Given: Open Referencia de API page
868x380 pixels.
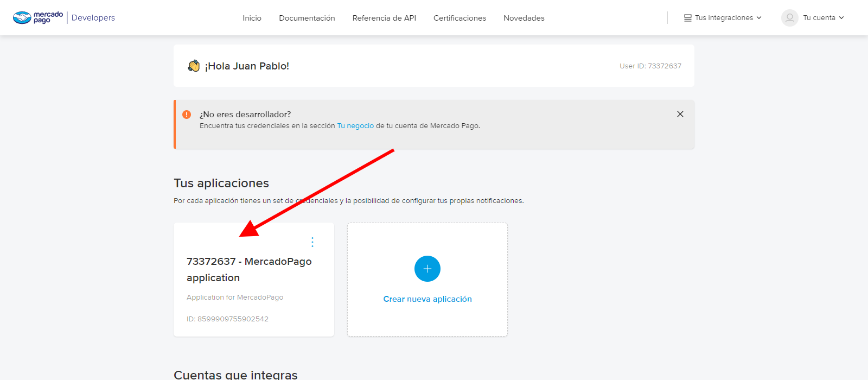Looking at the screenshot, I should click(x=384, y=18).
